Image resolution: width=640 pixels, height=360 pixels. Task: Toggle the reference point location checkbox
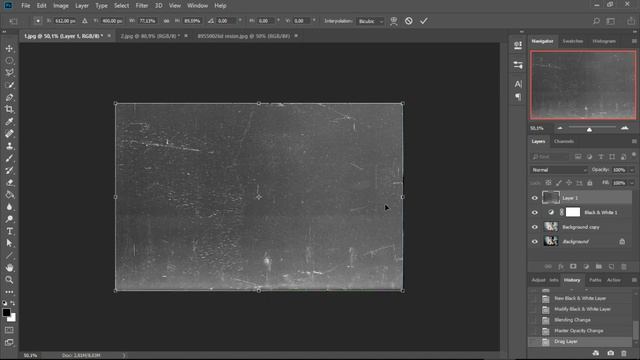37,21
